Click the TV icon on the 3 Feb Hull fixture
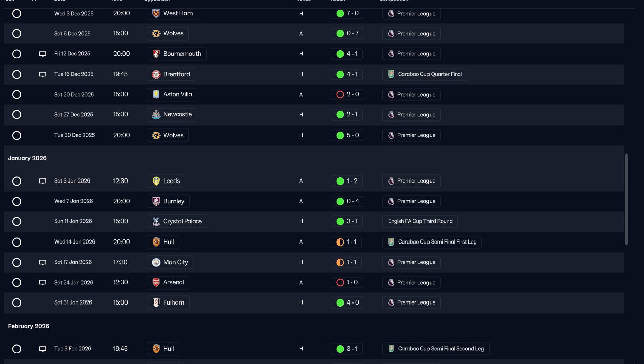This screenshot has height=364, width=644. pos(43,349)
